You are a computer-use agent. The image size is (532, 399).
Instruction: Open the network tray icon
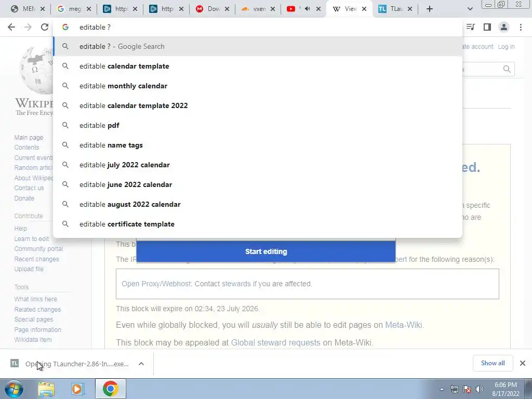(454, 389)
